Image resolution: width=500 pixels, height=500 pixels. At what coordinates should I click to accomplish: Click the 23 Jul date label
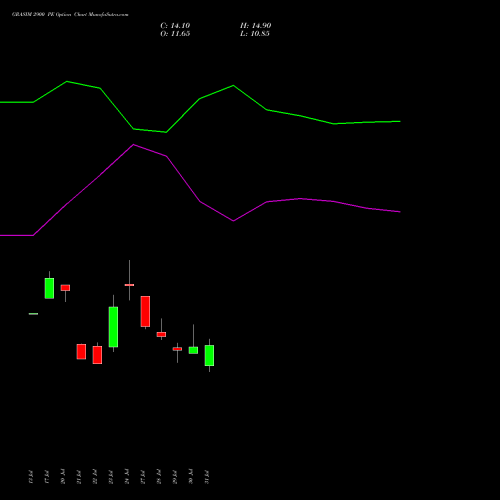point(111,477)
